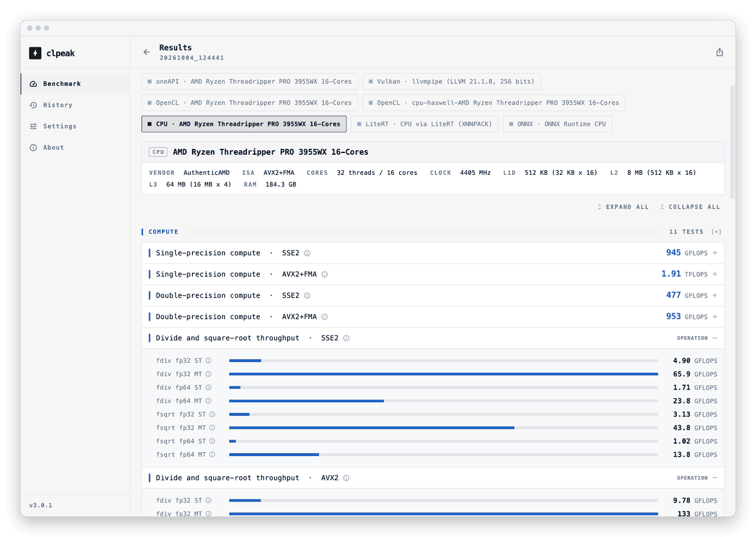Click the Collapse All button
Image resolution: width=756 pixels, height=537 pixels.
point(690,207)
